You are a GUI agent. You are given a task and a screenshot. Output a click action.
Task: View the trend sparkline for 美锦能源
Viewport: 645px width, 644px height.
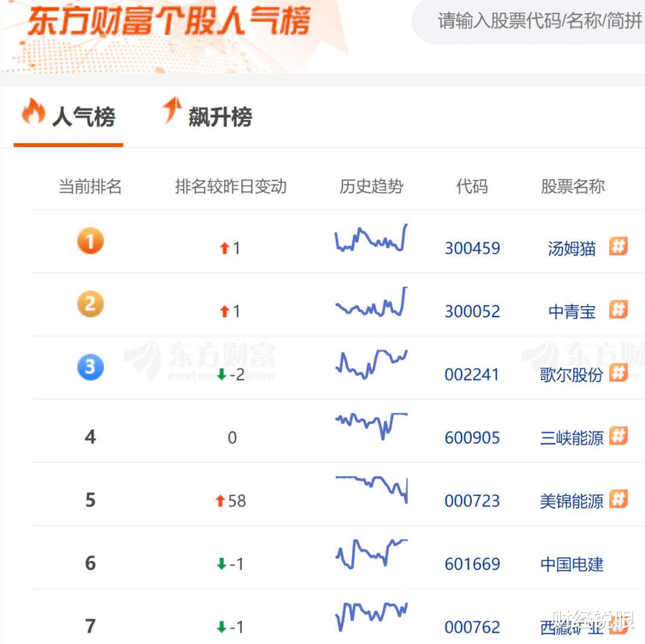pyautogui.click(x=371, y=490)
